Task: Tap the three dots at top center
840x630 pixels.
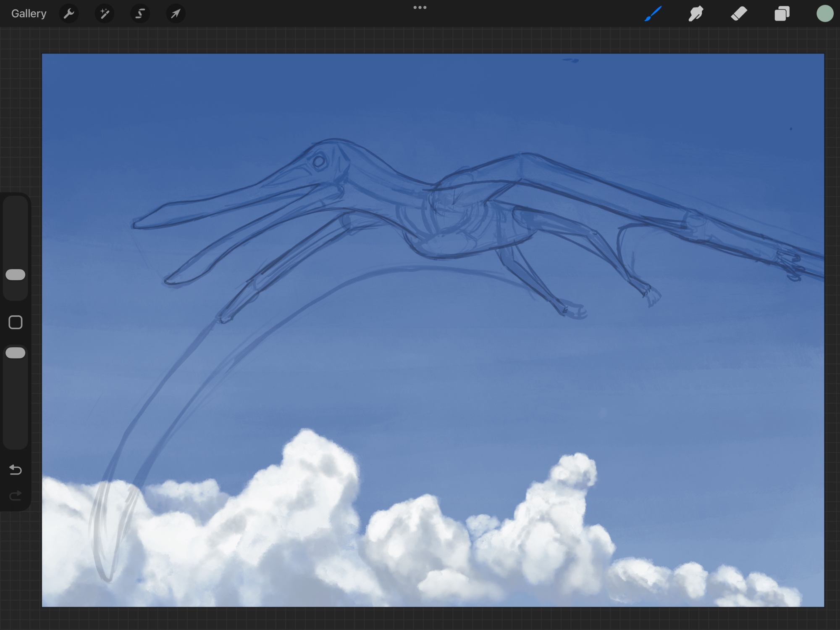Action: 420,8
